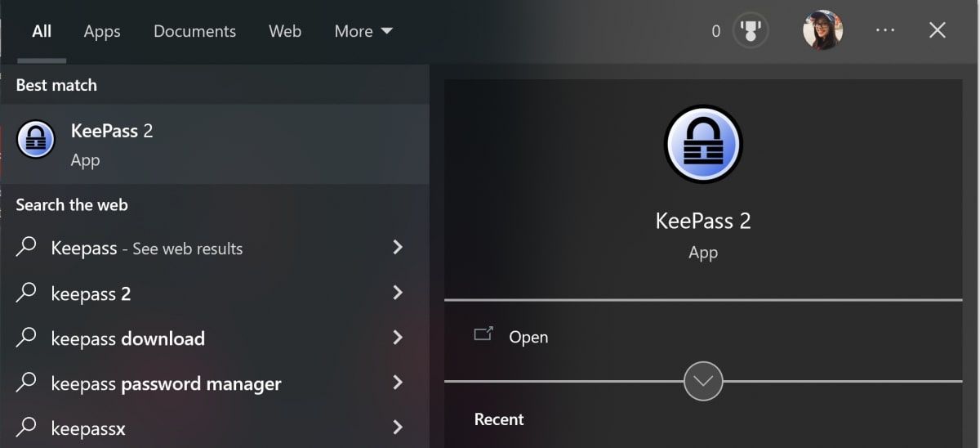980x448 pixels.
Task: Expand arrow for 'keepassx' suggestion
Action: (398, 428)
